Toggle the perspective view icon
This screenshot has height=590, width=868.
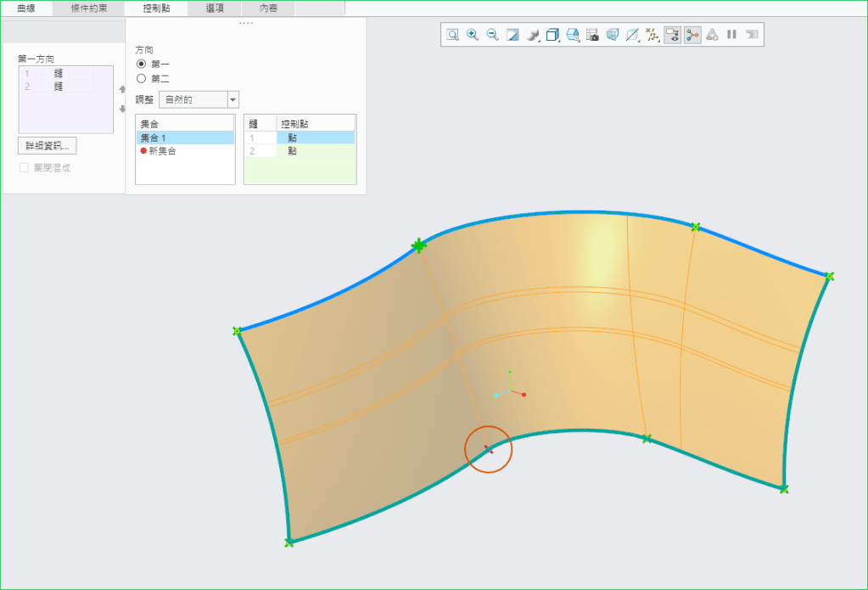point(613,35)
